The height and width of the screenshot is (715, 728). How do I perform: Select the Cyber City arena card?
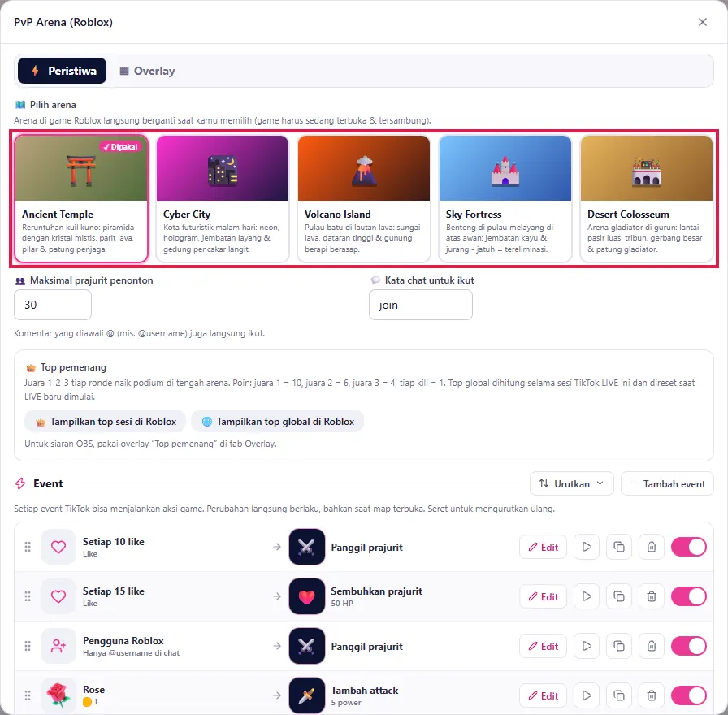(x=223, y=199)
